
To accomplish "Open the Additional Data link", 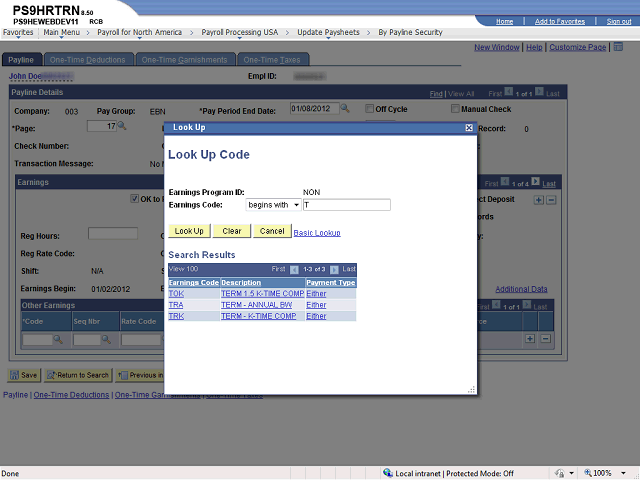I will click(x=521, y=289).
